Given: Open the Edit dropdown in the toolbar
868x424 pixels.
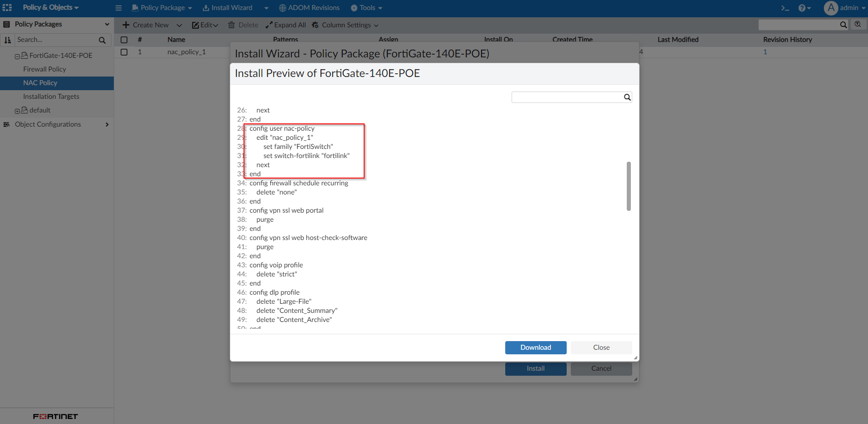Looking at the screenshot, I should coord(205,25).
